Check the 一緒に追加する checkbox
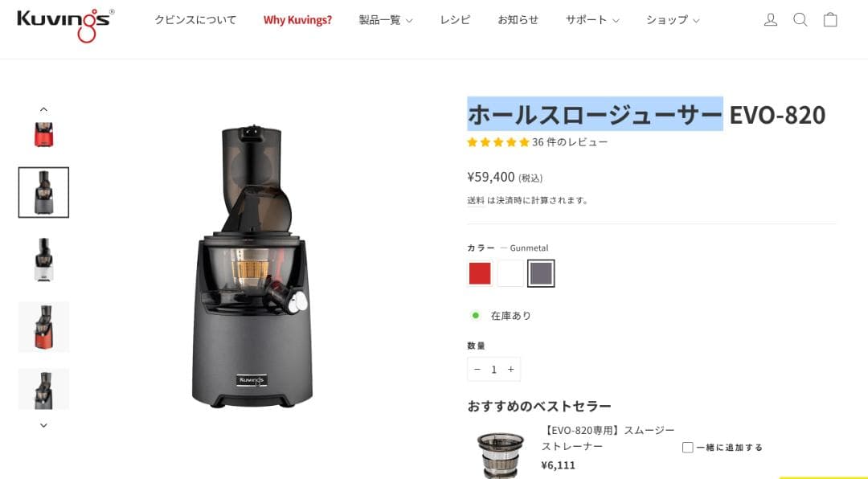 tap(687, 448)
